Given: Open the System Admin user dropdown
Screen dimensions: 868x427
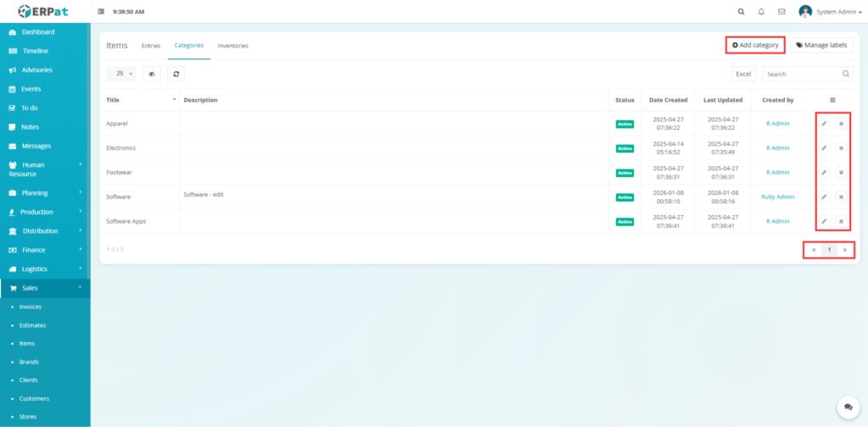Looking at the screenshot, I should point(818,12).
